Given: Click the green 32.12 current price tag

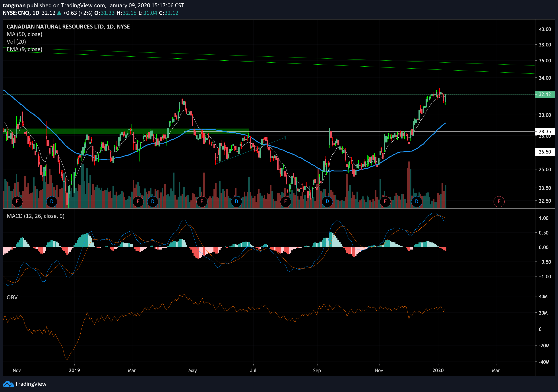Looking at the screenshot, I should pyautogui.click(x=545, y=94).
